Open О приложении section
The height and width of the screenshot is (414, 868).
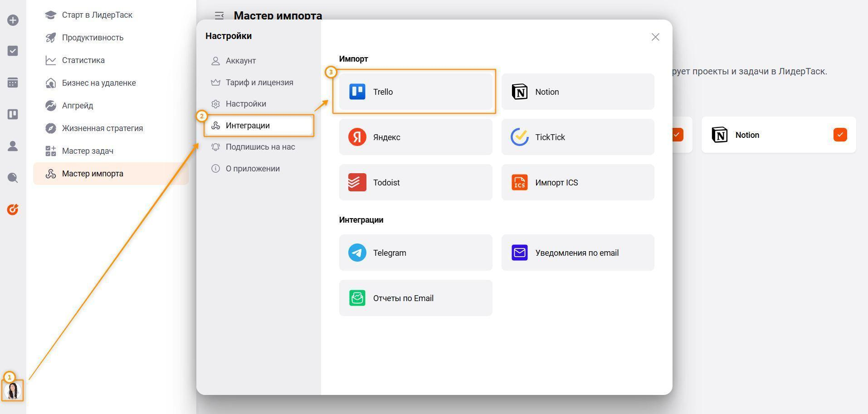tap(258, 169)
